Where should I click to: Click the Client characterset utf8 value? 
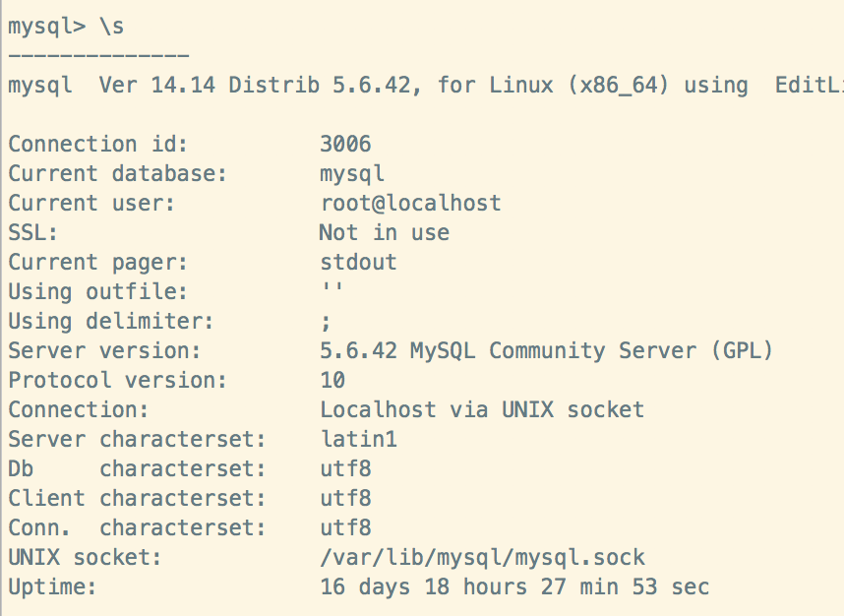pyautogui.click(x=345, y=498)
